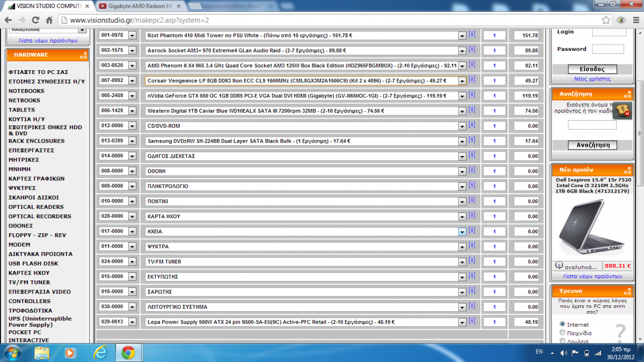Open ΚΑΡΤΕΣ ΓΡΑΦΙΚΩΝ sidebar category
Screen dimensions: 644x362
36,179
